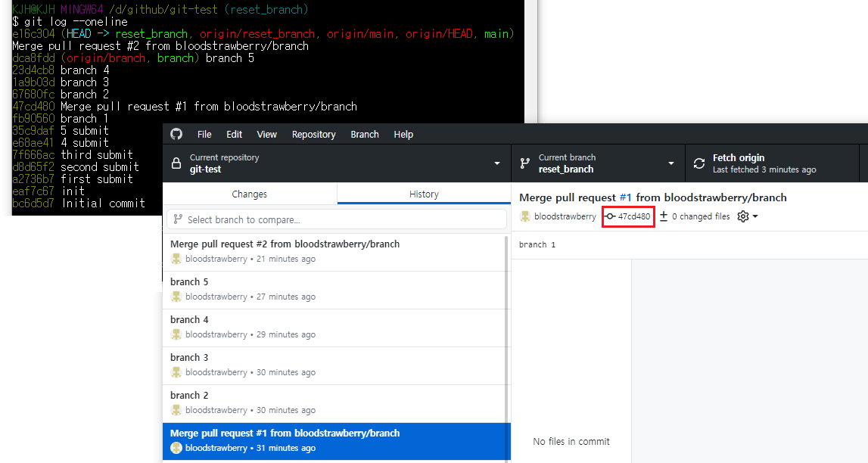Open the Repository menu
Viewport: 868px width, 463px height.
coord(313,134)
